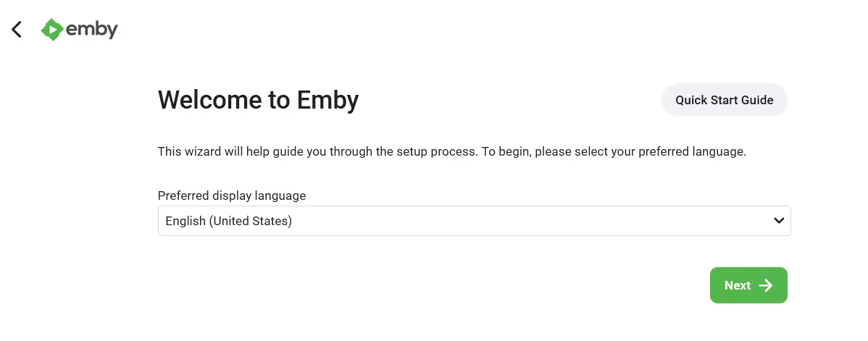
Task: View help via Quick Start Guide pill
Action: point(724,100)
